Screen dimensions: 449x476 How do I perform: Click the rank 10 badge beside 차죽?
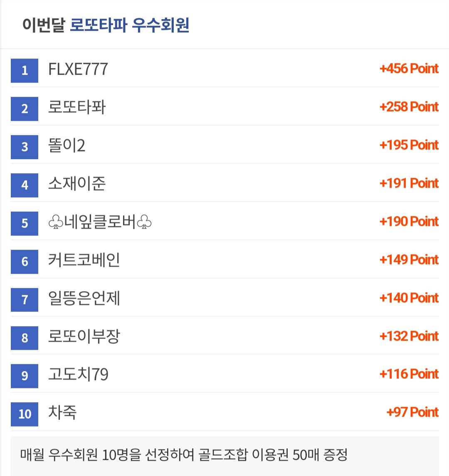click(24, 414)
